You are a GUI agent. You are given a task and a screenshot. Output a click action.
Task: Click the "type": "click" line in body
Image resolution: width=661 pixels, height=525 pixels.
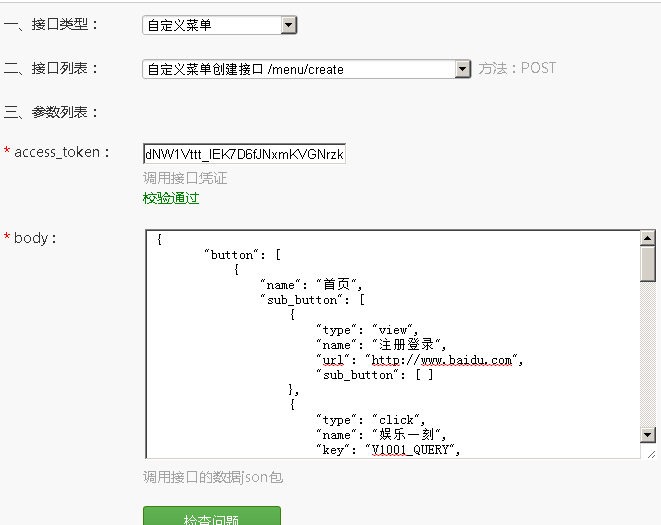pos(370,420)
